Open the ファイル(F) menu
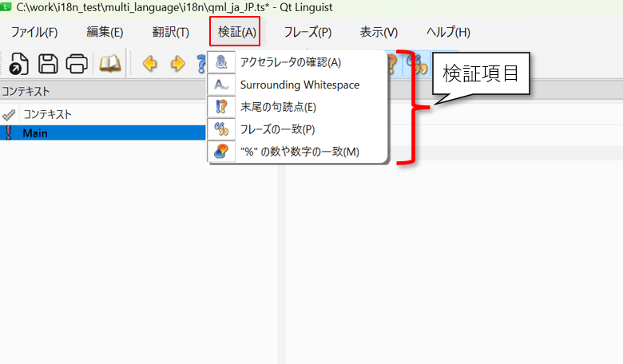This screenshot has width=623, height=364. pos(34,32)
